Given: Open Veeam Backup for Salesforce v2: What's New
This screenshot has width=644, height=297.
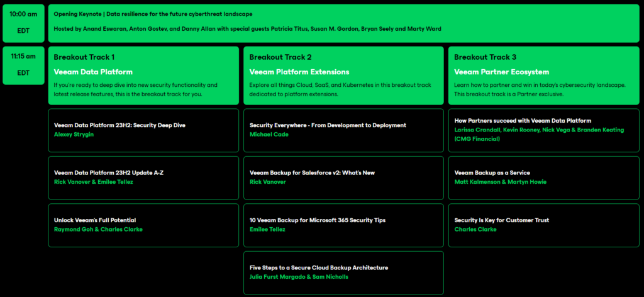Looking at the screenshot, I should (343, 178).
